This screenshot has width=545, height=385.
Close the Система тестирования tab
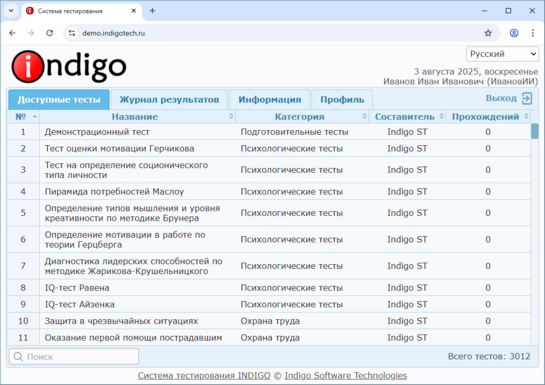[133, 11]
